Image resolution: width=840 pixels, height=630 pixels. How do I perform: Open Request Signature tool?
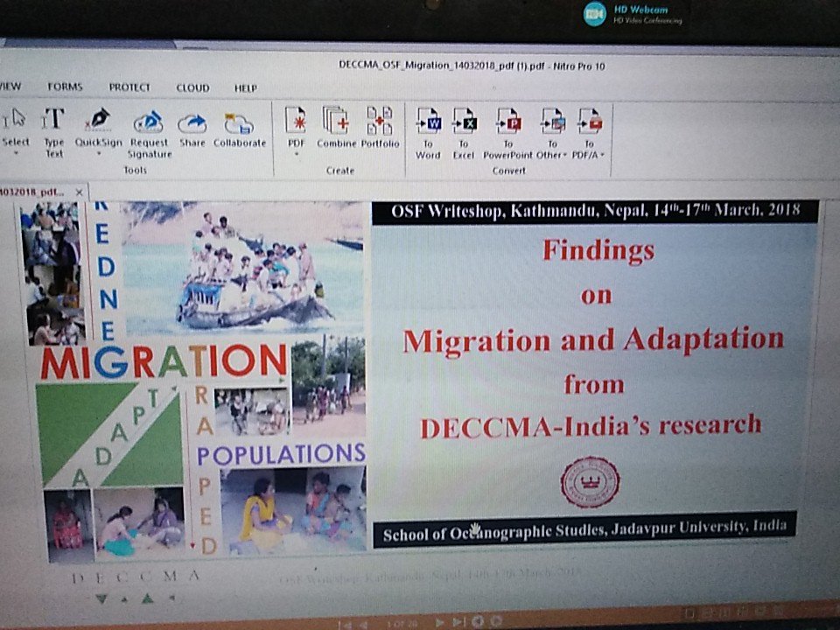point(149,133)
